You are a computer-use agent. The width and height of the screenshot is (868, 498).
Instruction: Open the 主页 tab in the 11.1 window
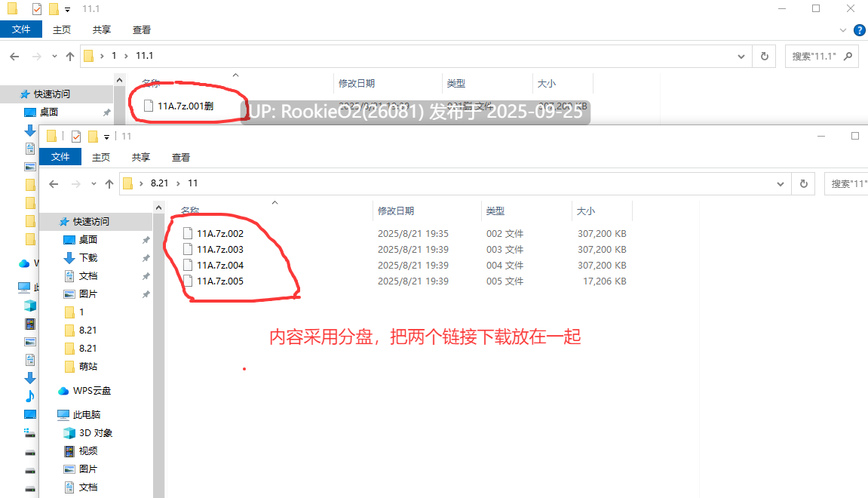pos(61,30)
